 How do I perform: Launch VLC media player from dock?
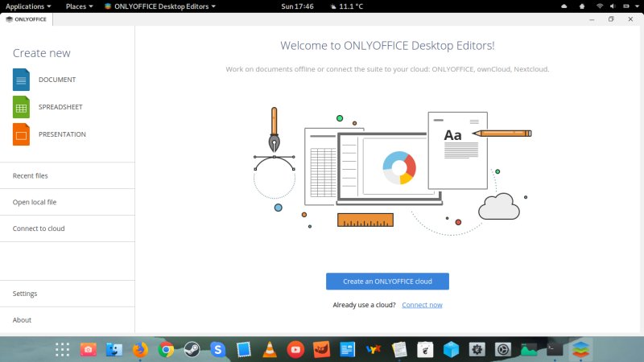pos(270,350)
